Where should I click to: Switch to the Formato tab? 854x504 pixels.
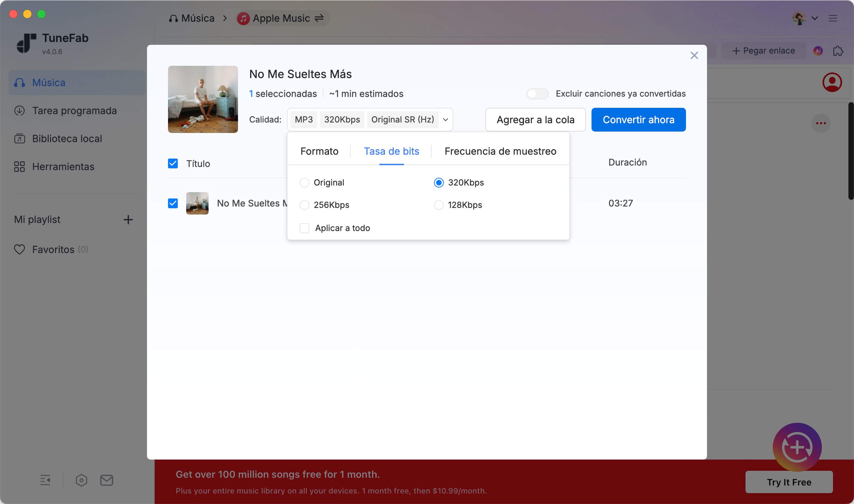point(319,151)
